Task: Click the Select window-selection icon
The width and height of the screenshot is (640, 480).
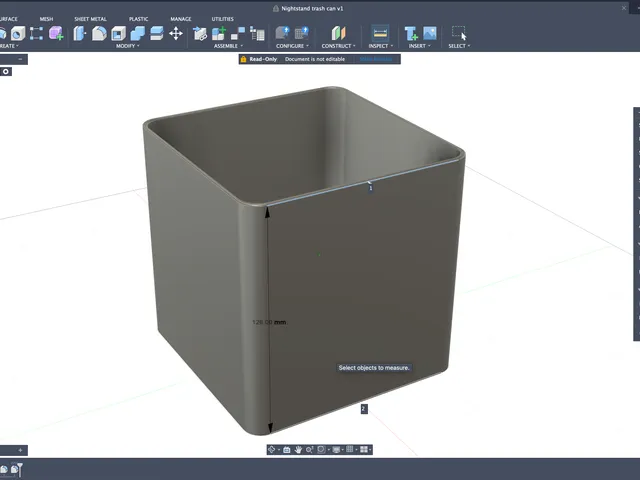Action: coord(459,33)
